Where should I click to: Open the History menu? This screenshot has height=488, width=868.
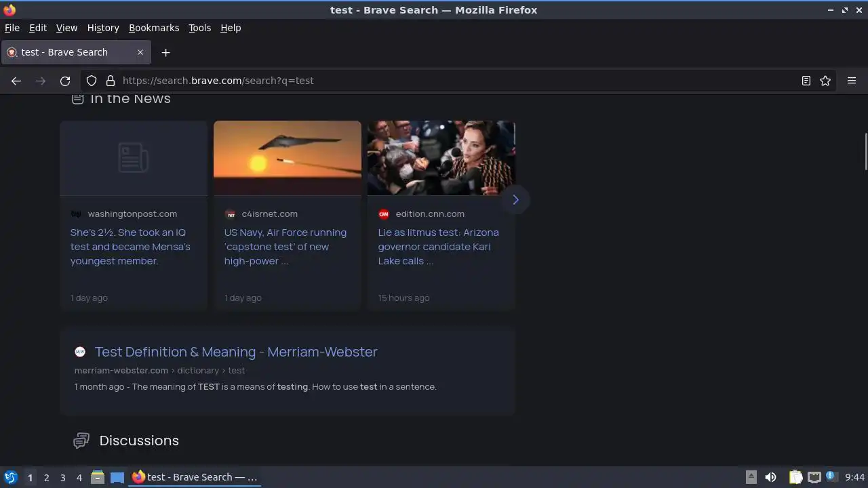[x=103, y=28]
